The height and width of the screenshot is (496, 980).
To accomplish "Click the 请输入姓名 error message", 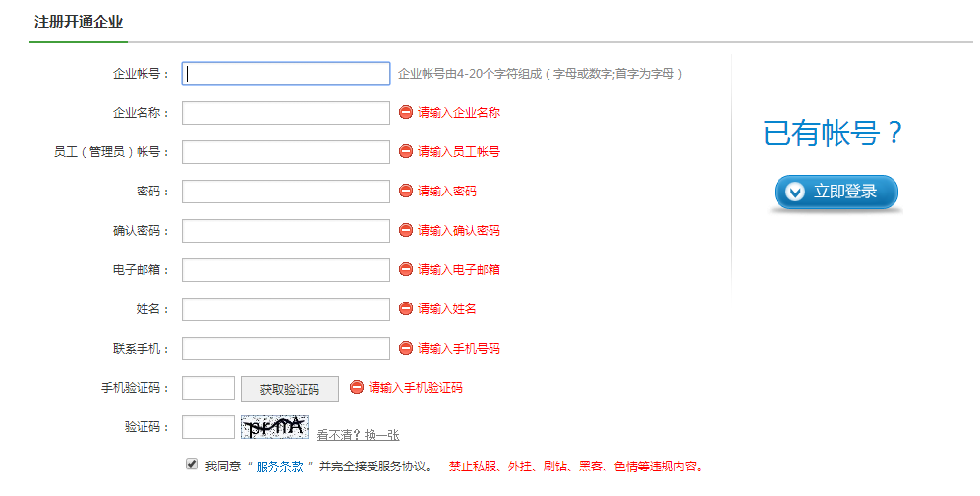I will (447, 309).
